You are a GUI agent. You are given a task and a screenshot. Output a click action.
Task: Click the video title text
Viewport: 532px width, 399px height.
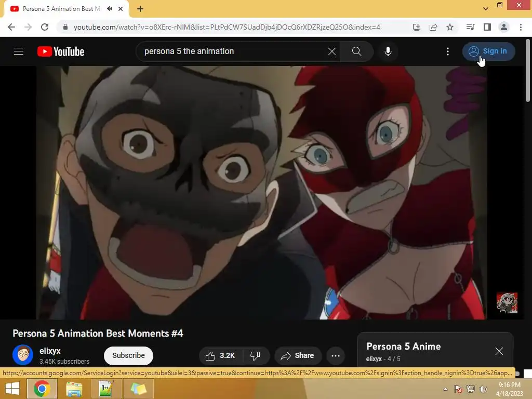point(98,334)
